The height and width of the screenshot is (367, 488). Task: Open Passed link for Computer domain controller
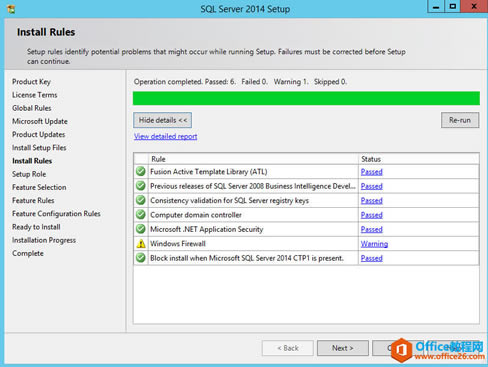coord(372,215)
